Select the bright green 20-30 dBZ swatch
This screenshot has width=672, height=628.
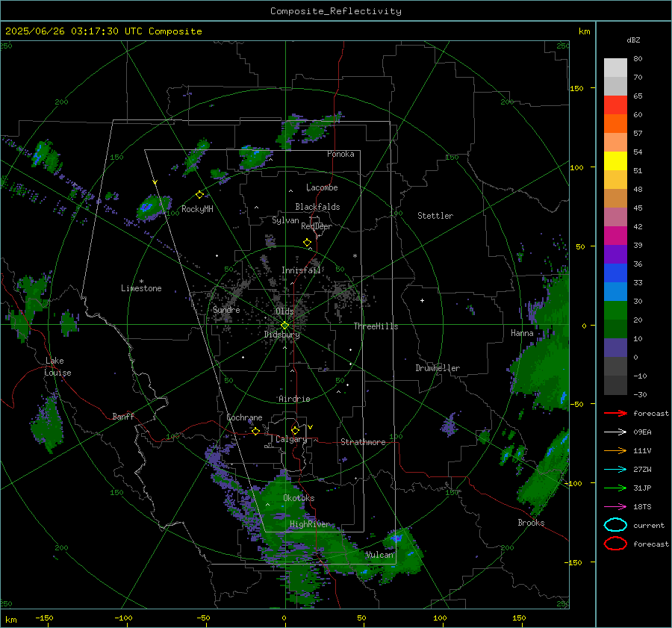coord(615,311)
